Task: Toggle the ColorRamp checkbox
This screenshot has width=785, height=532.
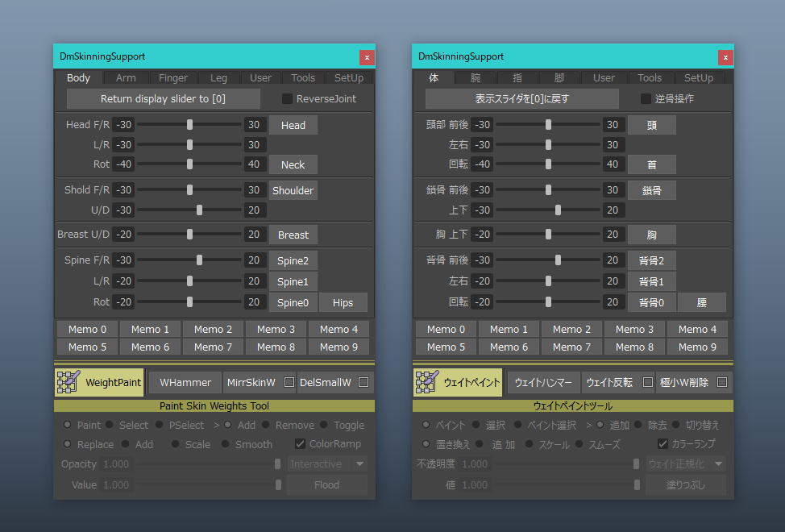Action: 300,443
